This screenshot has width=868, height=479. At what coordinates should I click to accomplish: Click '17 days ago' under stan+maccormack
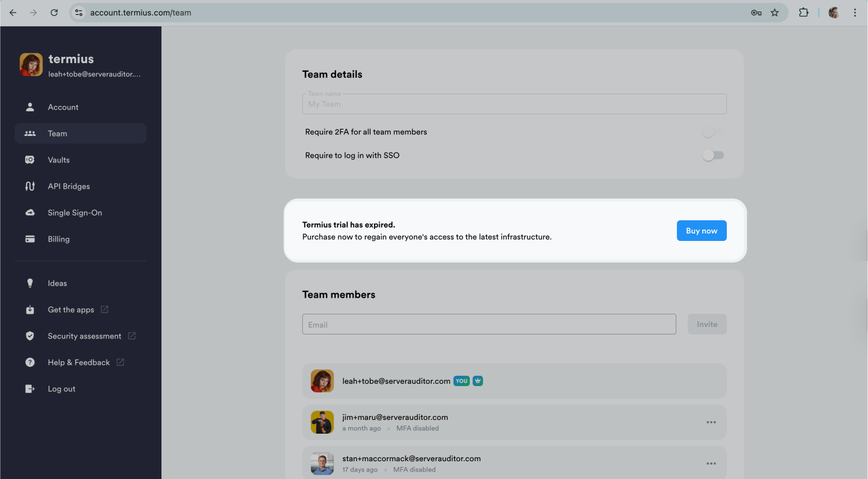[x=360, y=470]
